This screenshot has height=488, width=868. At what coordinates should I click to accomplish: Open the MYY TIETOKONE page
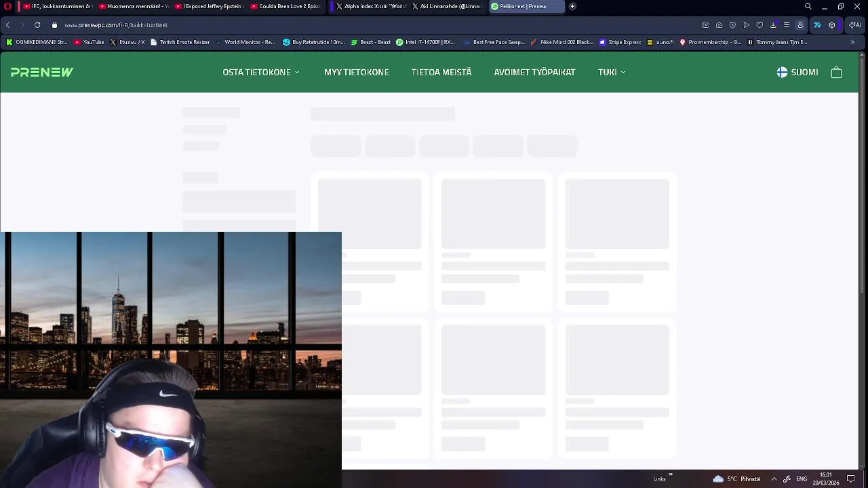357,72
